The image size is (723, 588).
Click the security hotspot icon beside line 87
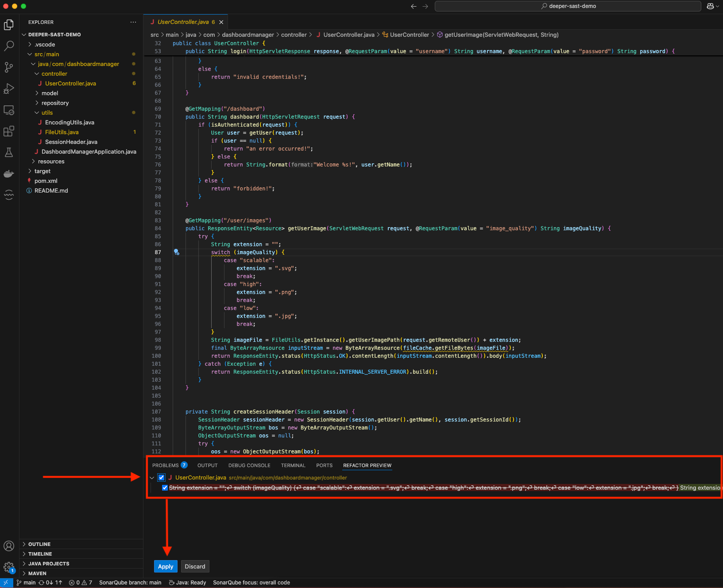[x=176, y=252]
